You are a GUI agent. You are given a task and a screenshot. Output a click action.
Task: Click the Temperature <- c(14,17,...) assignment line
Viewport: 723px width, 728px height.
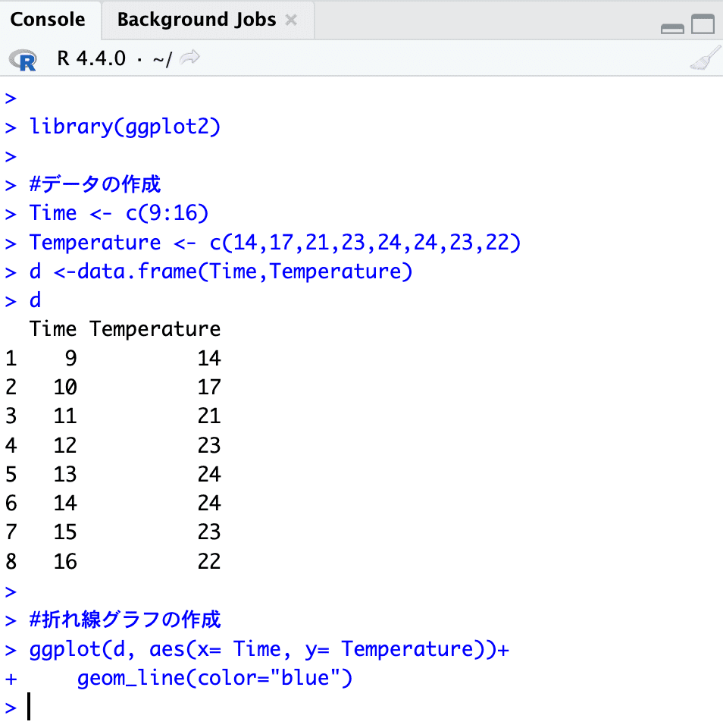[274, 243]
